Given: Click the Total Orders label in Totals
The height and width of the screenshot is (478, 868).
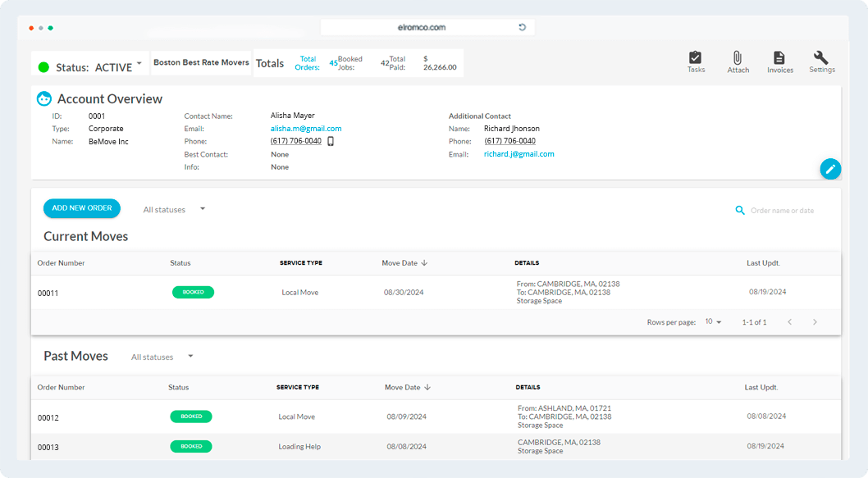Looking at the screenshot, I should 307,63.
